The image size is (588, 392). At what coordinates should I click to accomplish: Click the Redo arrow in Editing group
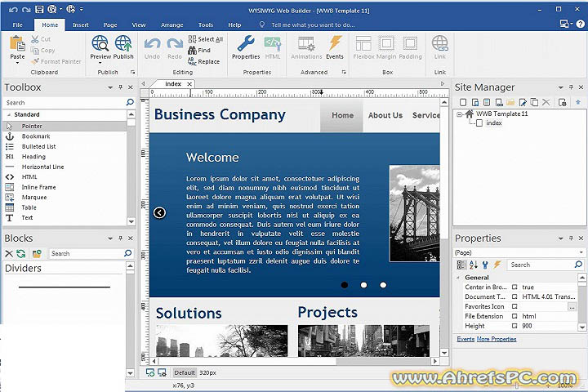[x=175, y=44]
